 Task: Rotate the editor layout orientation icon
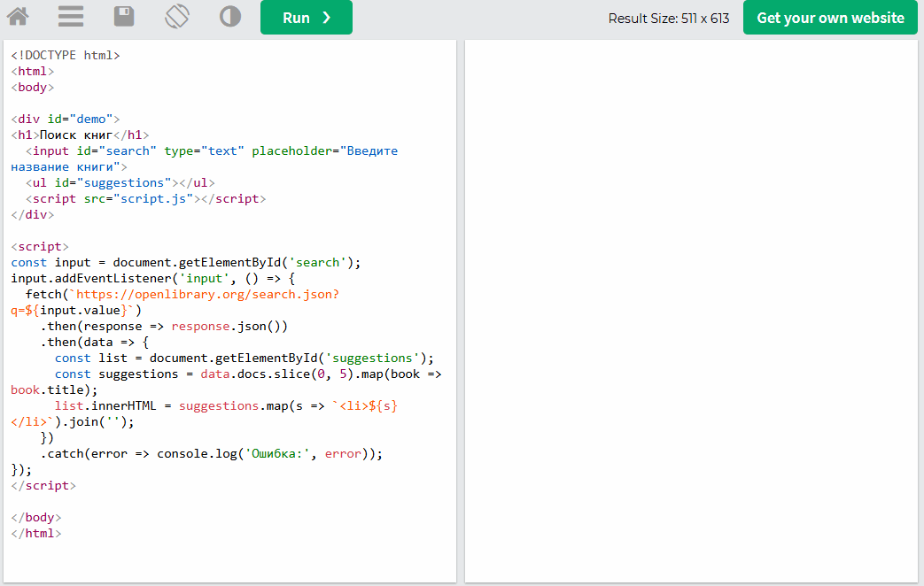[177, 17]
